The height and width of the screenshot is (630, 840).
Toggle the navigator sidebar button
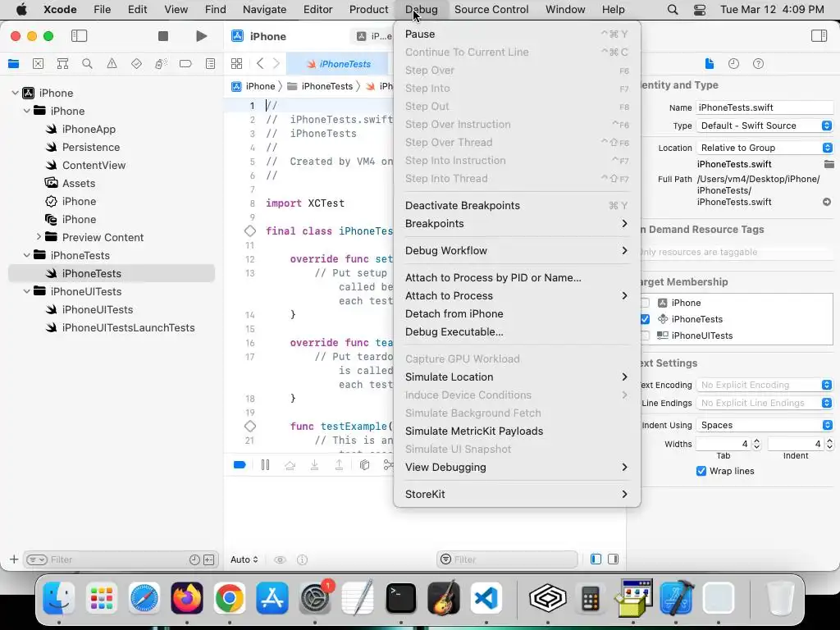pos(79,36)
